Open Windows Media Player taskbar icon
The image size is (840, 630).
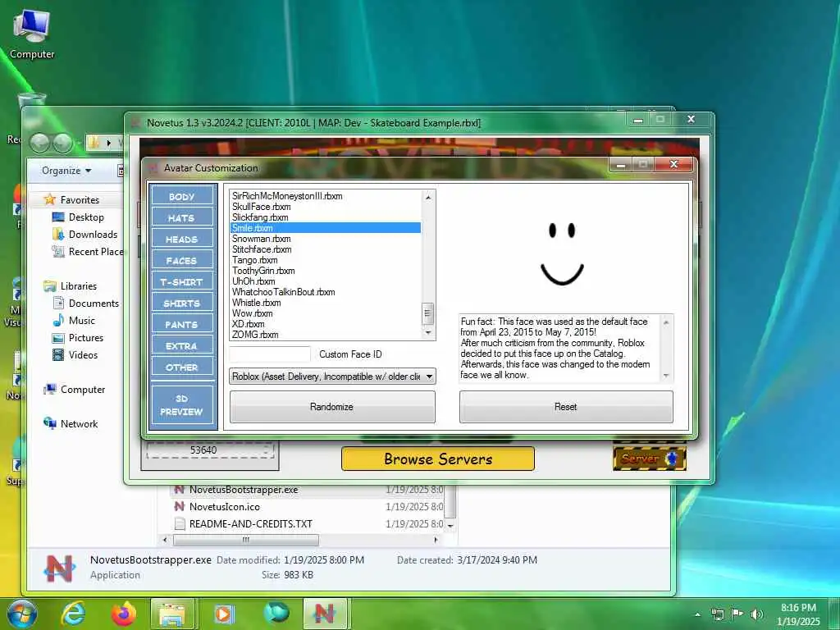(x=224, y=614)
